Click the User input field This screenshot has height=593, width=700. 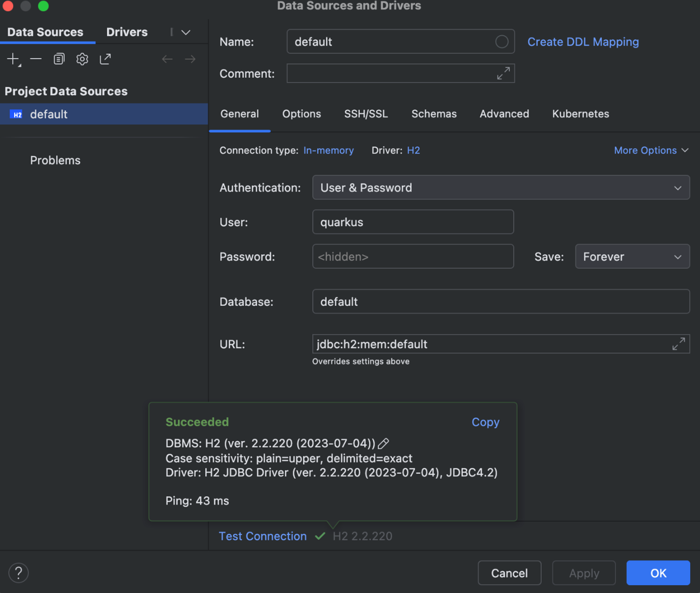[x=413, y=222]
